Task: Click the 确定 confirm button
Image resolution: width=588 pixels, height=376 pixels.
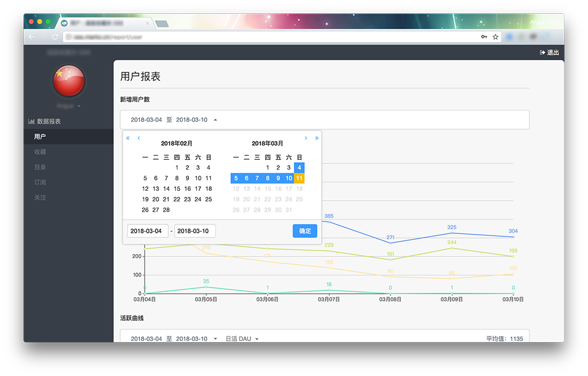Action: click(x=304, y=231)
